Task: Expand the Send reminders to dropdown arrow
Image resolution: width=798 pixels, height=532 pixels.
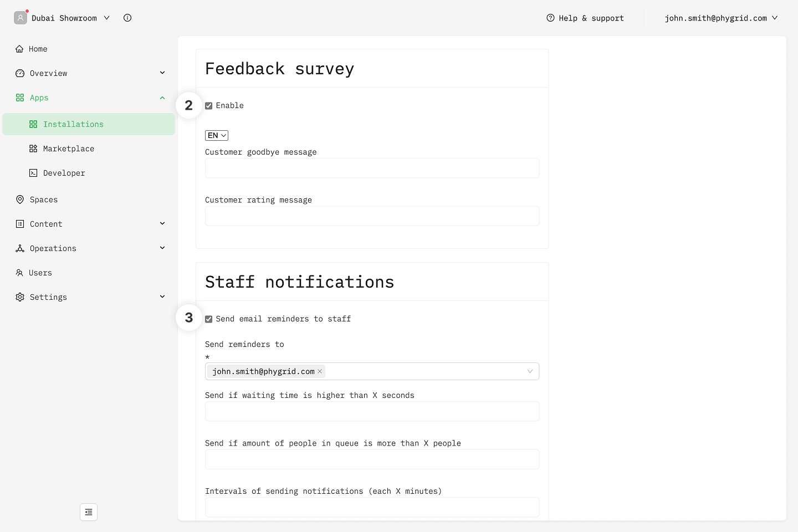Action: pyautogui.click(x=530, y=371)
